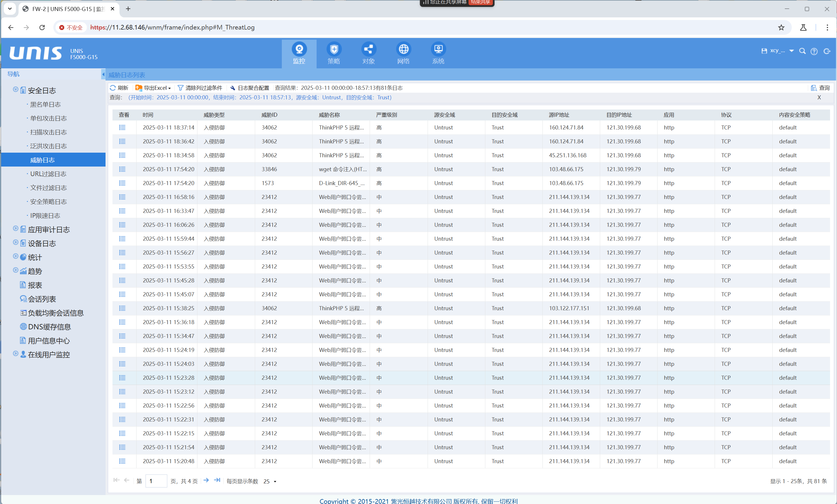837x504 pixels.
Task: Click the logout icon in header
Action: coord(827,51)
